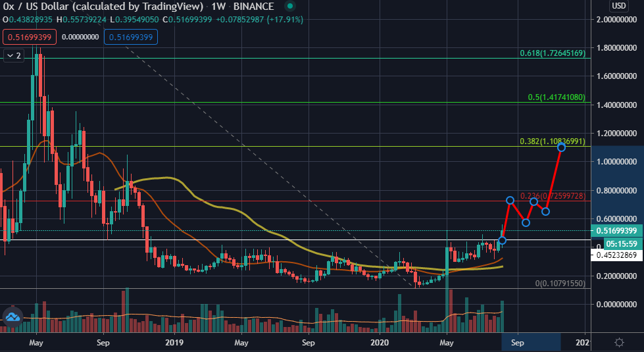Select the 0.236 Fibonacci red level label
This screenshot has height=352, width=644.
point(553,196)
